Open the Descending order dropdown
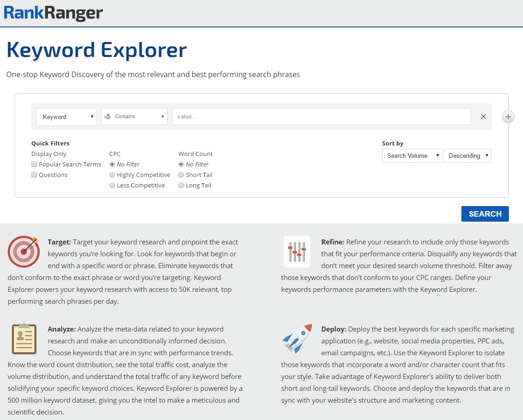Viewport: 523px width, 420px height. click(x=467, y=156)
